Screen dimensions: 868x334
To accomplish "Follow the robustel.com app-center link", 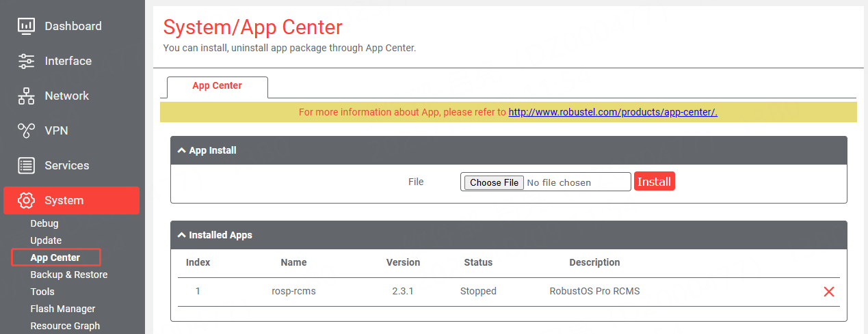I will tap(612, 112).
